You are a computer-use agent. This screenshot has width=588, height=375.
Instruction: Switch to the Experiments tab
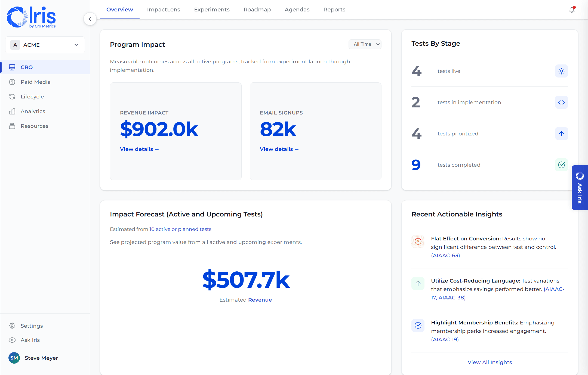coord(212,10)
